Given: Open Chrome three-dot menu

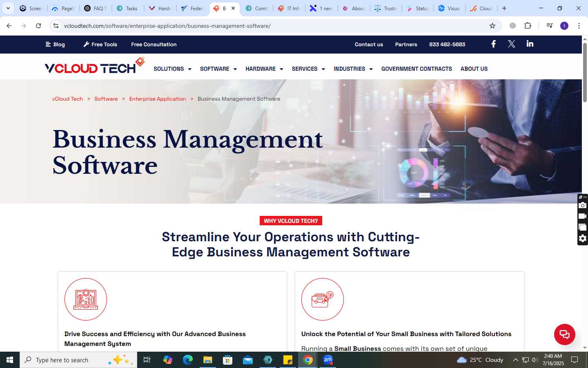Looking at the screenshot, I should tap(579, 26).
